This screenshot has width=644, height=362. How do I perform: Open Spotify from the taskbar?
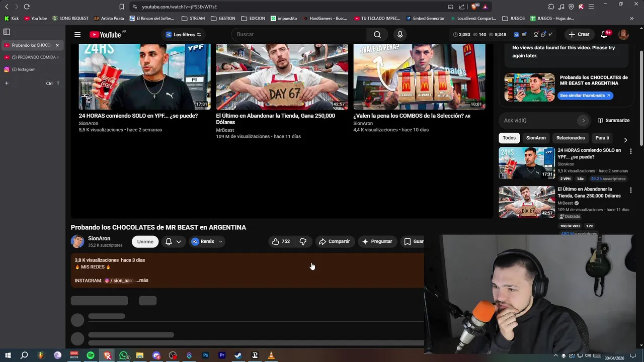(91, 355)
